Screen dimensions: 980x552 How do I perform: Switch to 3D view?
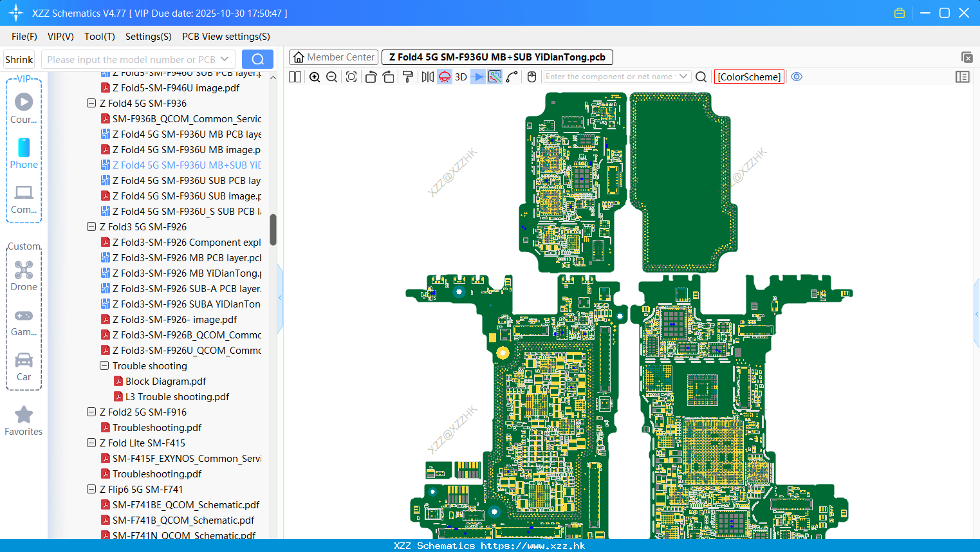(461, 77)
